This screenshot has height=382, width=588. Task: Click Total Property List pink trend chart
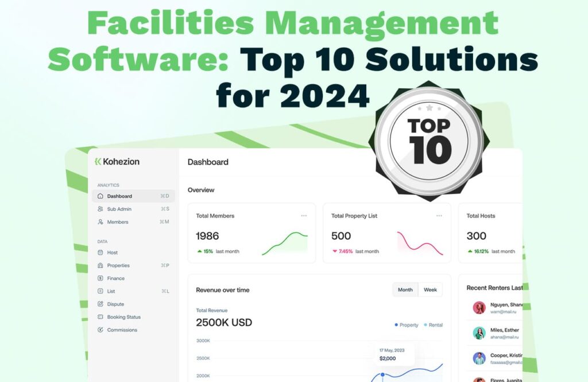click(x=420, y=243)
